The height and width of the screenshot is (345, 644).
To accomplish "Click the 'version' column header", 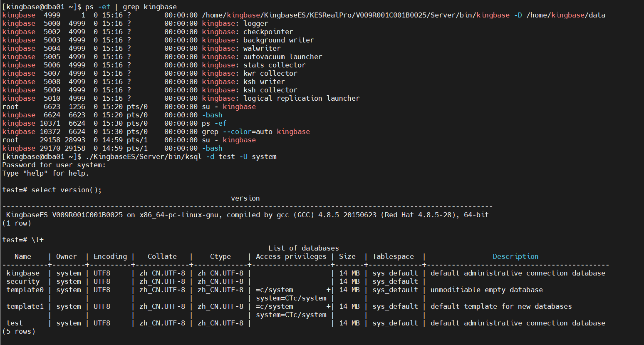I will click(245, 198).
